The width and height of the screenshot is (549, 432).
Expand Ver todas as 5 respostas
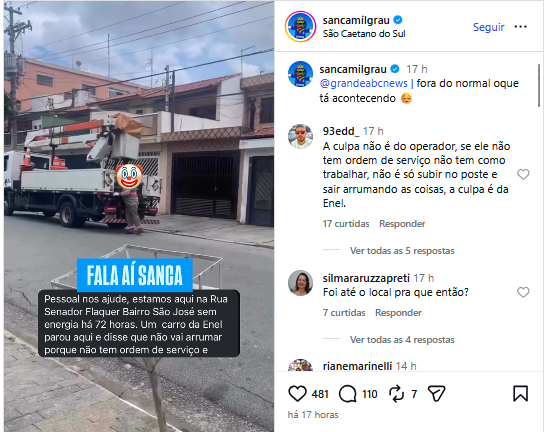(x=402, y=251)
